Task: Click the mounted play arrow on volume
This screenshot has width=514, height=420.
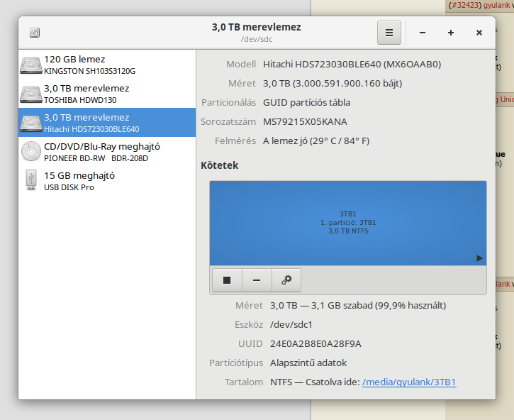Action: [x=479, y=258]
